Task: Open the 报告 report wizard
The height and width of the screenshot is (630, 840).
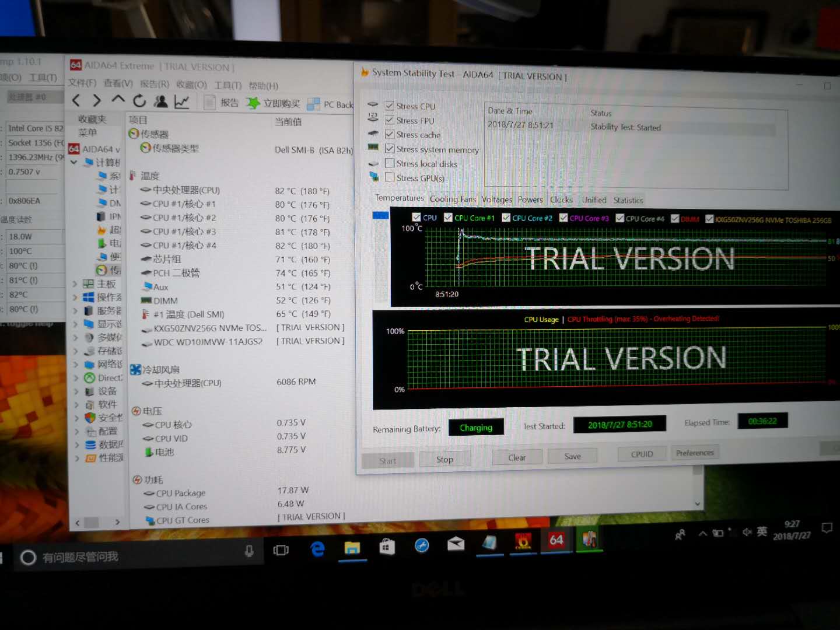Action: [222, 103]
